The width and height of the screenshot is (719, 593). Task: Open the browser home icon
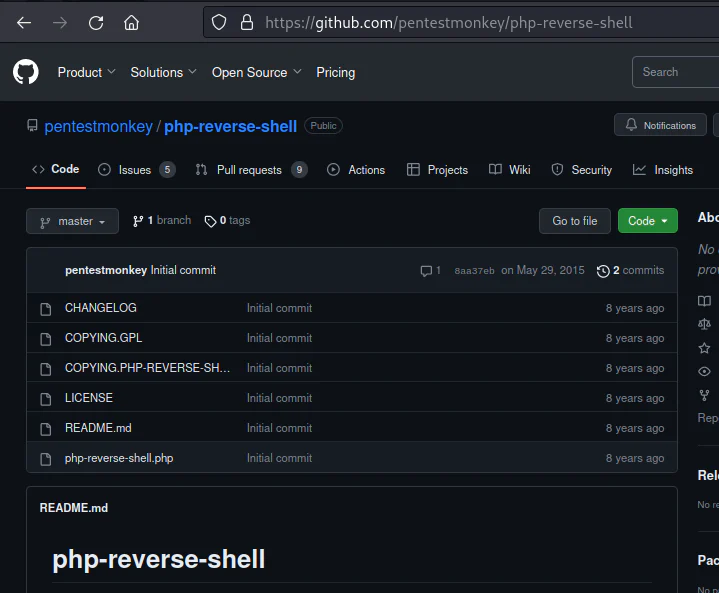pyautogui.click(x=132, y=22)
